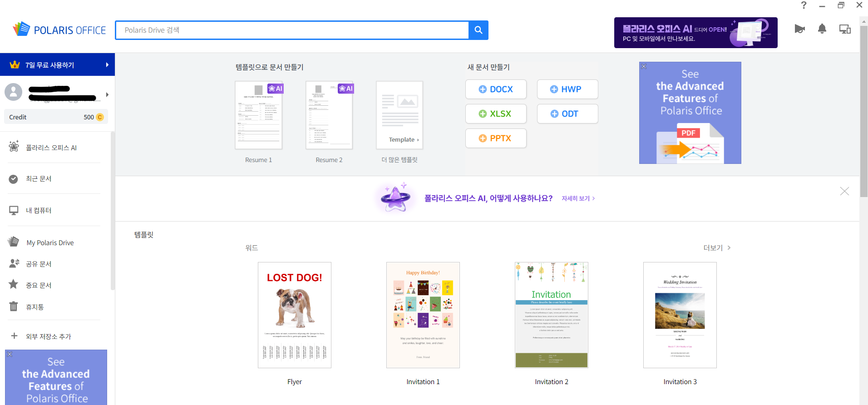This screenshot has width=868, height=405.
Task: Click the plus icon for 외부 저장소 추가
Action: click(x=14, y=336)
